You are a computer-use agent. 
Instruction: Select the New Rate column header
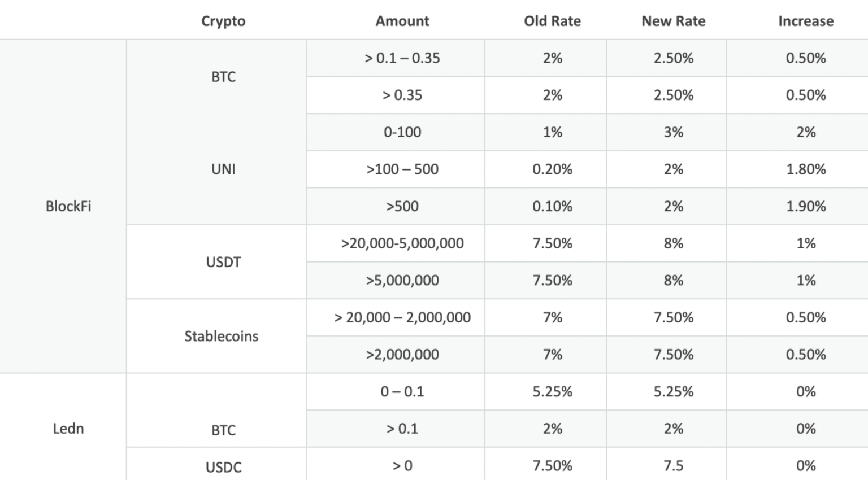tap(673, 21)
